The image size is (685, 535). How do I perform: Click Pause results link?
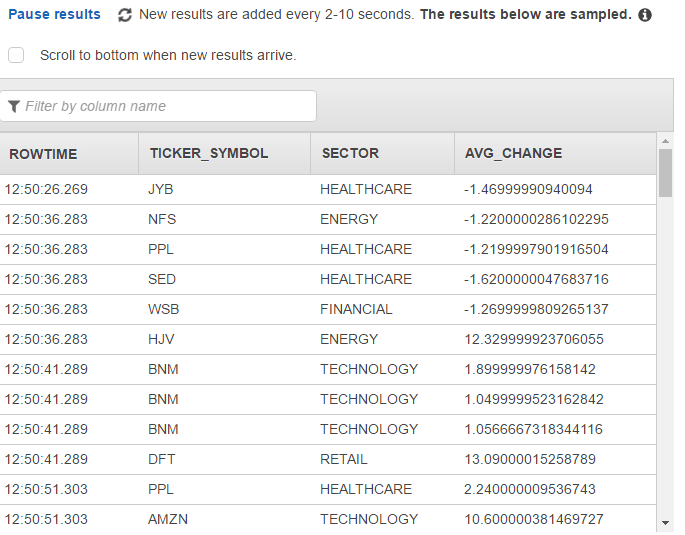(x=54, y=14)
